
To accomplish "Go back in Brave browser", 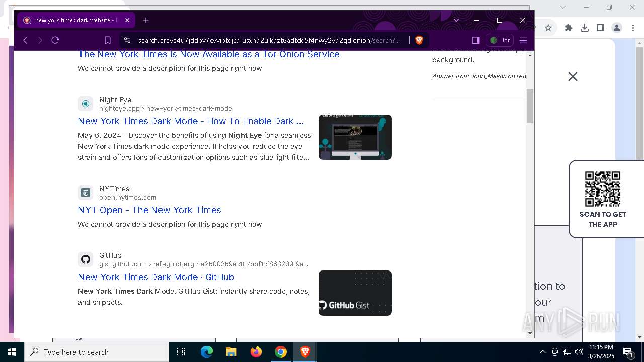I will coord(25,40).
